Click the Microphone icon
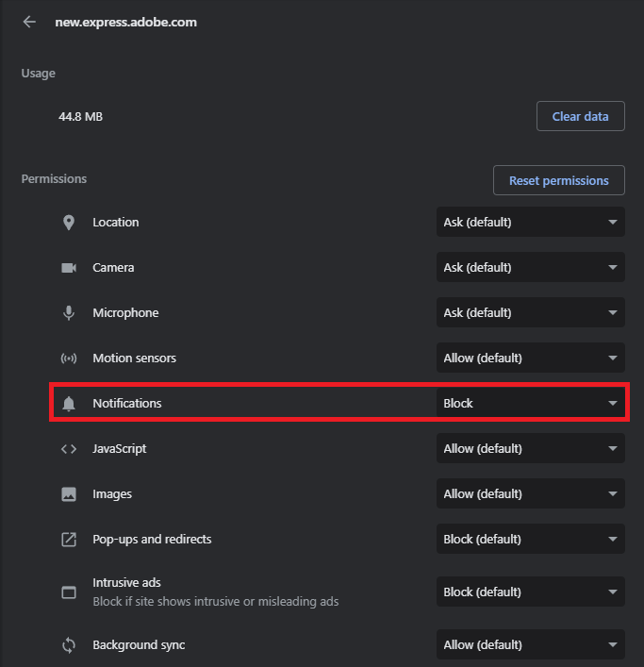Screen dimensions: 644x667 point(69,313)
